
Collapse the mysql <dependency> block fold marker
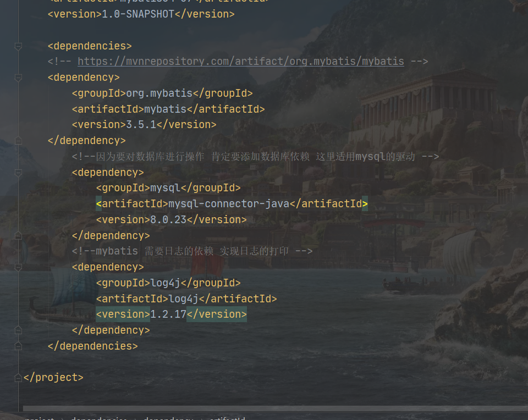coord(19,173)
